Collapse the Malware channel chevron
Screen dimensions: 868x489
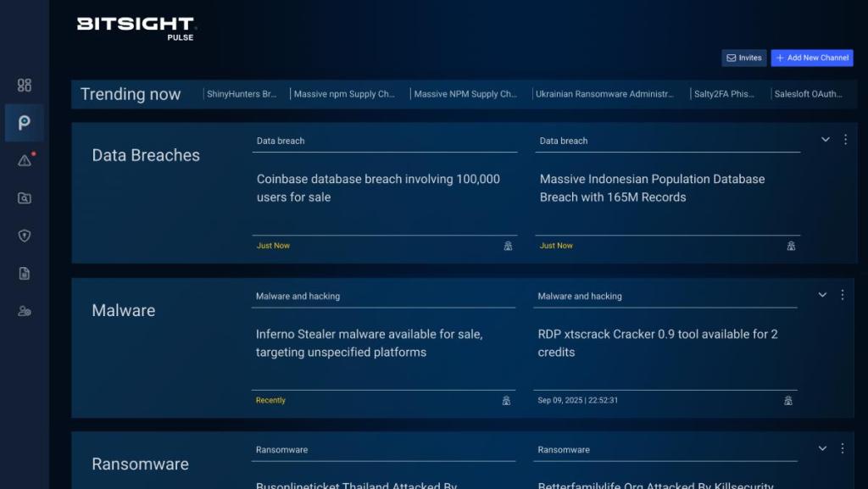pos(822,295)
